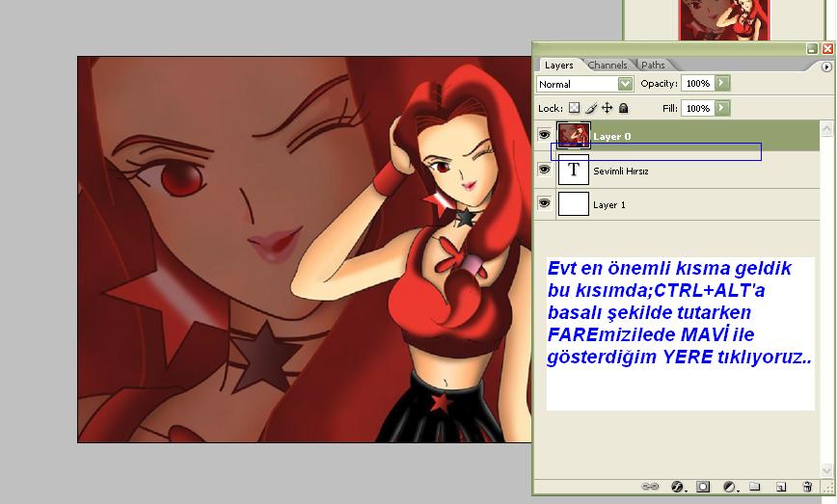
Task: Lock transparent pixels
Action: point(575,109)
